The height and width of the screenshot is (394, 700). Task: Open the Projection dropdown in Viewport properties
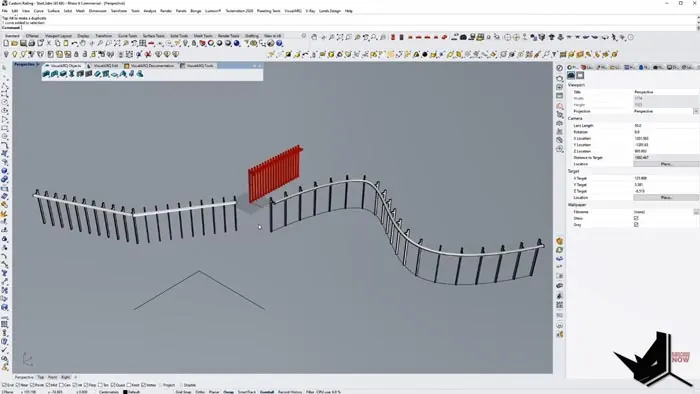[x=696, y=111]
